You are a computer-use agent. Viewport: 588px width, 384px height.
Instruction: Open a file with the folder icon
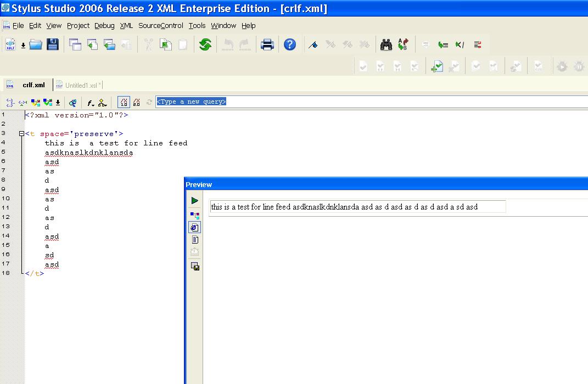click(x=36, y=45)
